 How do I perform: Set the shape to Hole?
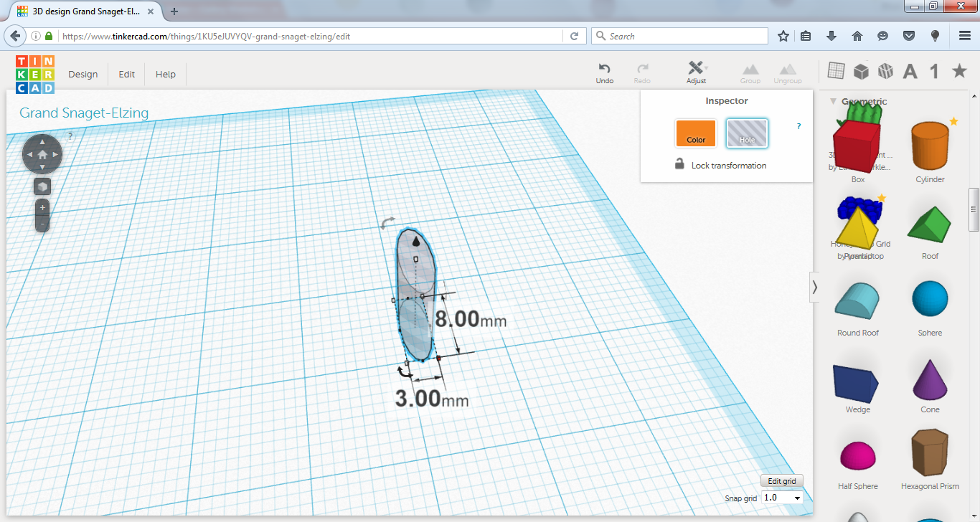tap(747, 133)
